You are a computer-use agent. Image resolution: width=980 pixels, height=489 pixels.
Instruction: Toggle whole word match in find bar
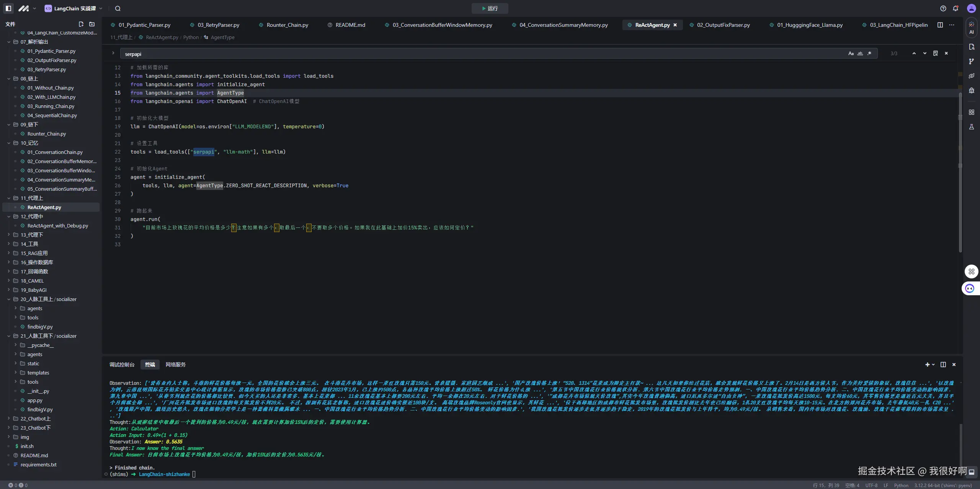860,54
